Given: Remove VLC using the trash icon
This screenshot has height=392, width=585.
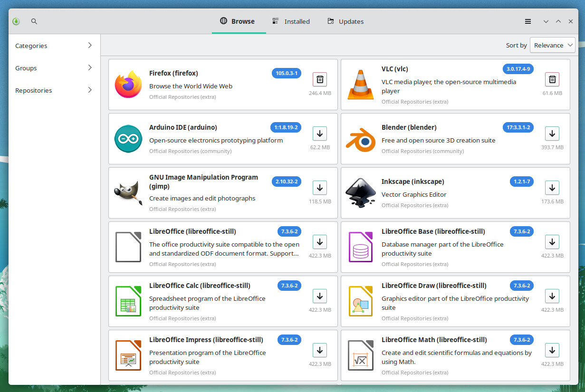Looking at the screenshot, I should click(x=552, y=79).
